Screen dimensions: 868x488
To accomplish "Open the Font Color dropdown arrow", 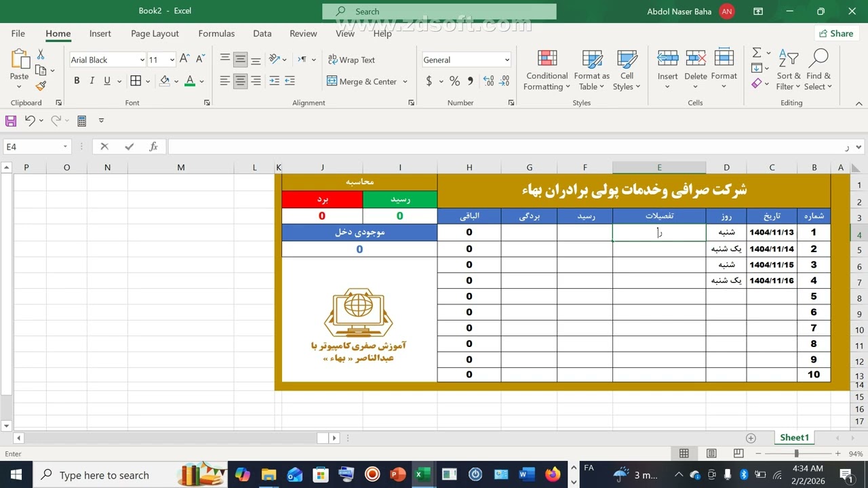I will 201,81.
